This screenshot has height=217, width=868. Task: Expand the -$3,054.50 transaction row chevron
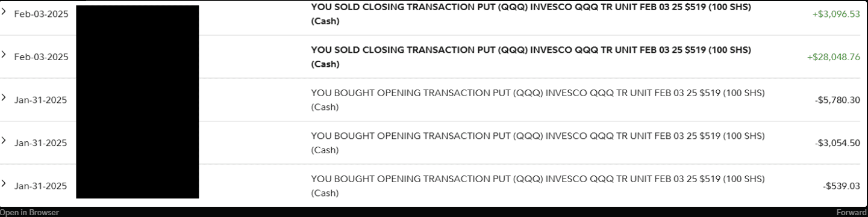4,141
